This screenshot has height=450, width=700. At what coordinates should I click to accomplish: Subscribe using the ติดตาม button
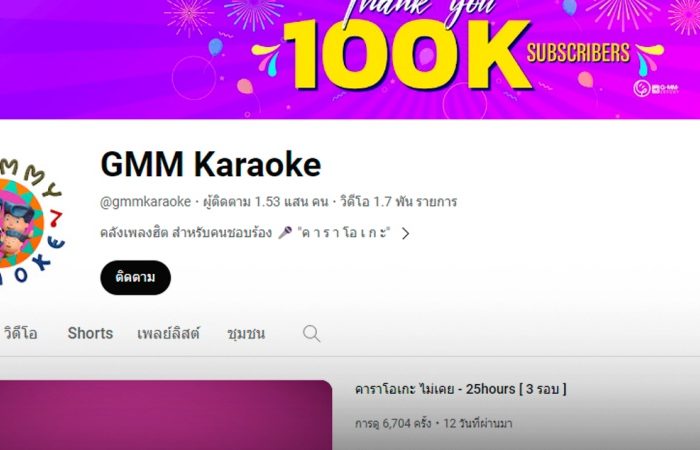point(136,277)
